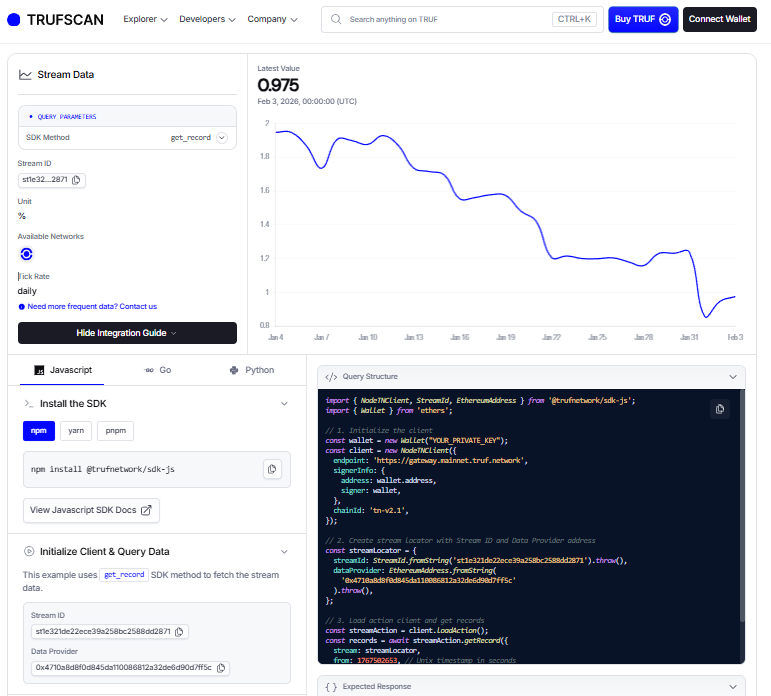Click the braces icon beside Expected Response
This screenshot has height=696, width=771.
(x=331, y=687)
